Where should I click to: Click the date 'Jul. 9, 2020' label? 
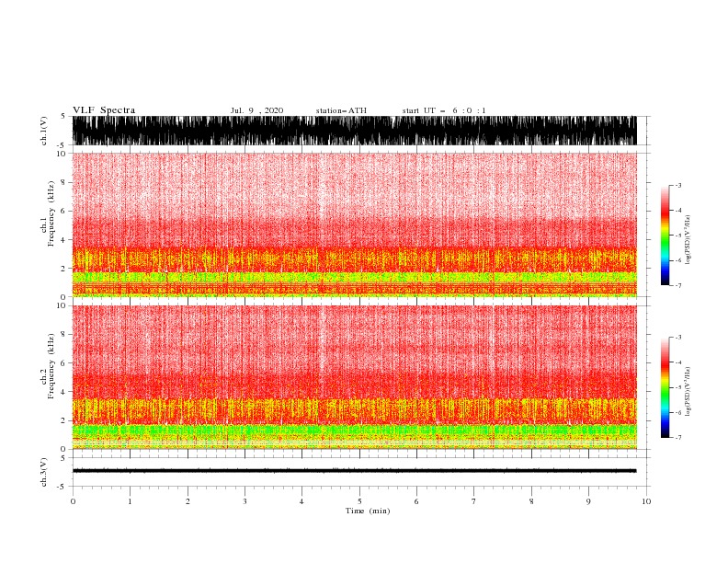tap(256, 110)
